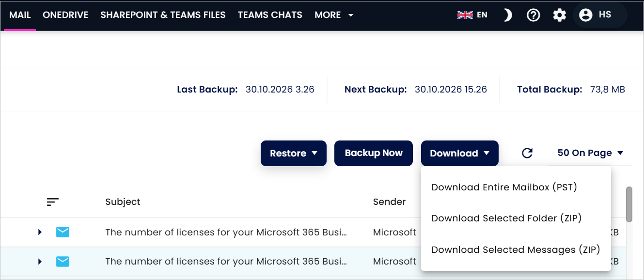644x280 pixels.
Task: Click the Total Backup value 73,8 MB
Action: 607,90
